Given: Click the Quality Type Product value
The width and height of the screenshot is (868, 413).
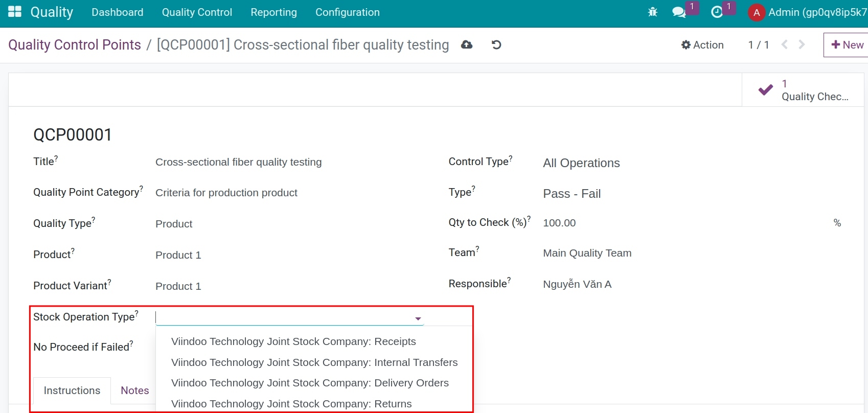Looking at the screenshot, I should 174,224.
